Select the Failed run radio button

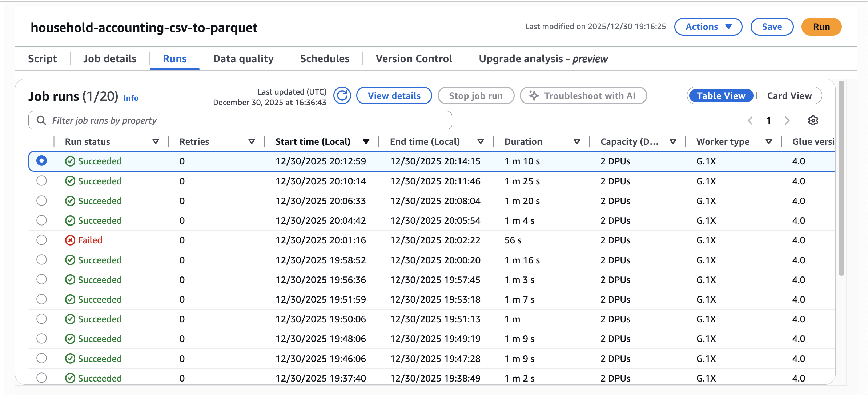pyautogui.click(x=42, y=240)
